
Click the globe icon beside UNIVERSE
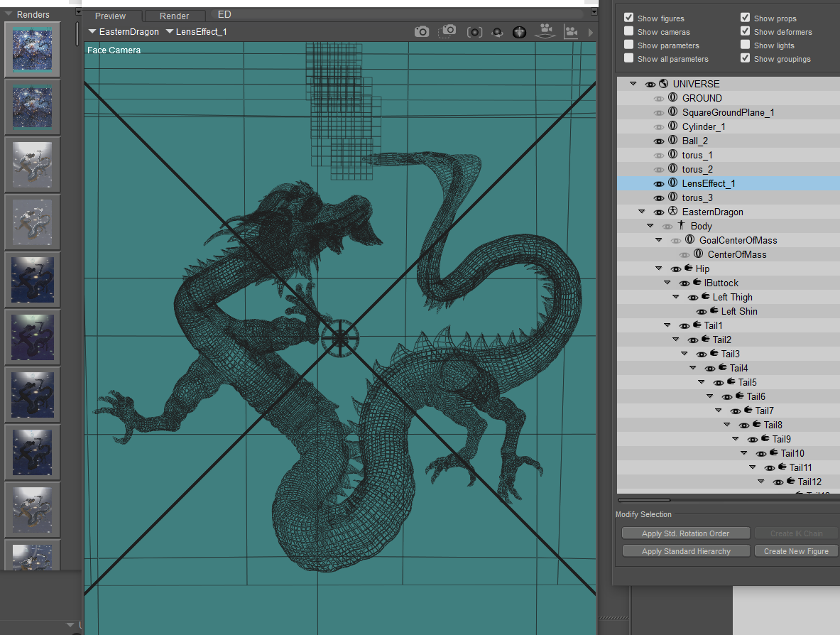[664, 84]
